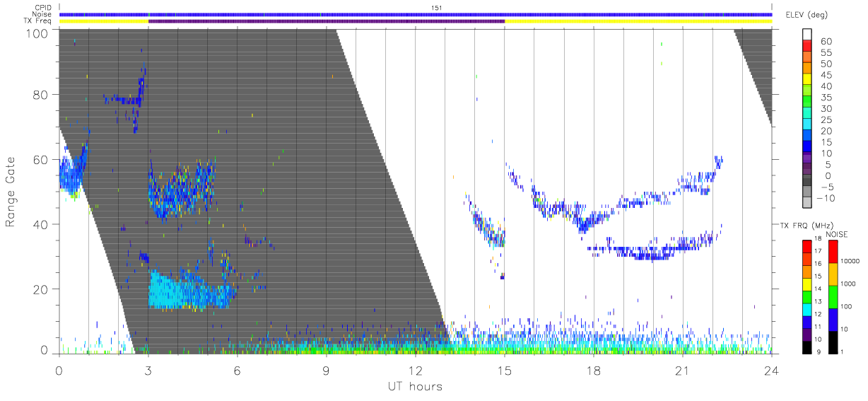
Task: Pick the red segment of ELEV color bar
Action: click(808, 46)
